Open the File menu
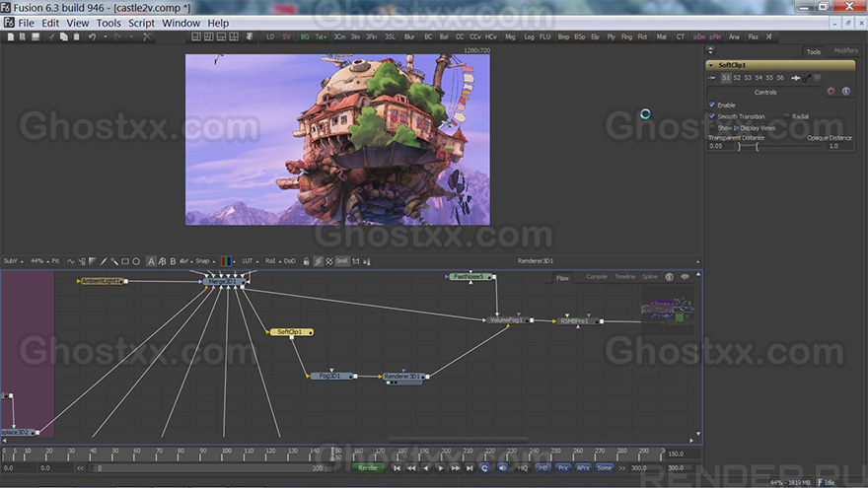868x488 pixels. click(26, 23)
